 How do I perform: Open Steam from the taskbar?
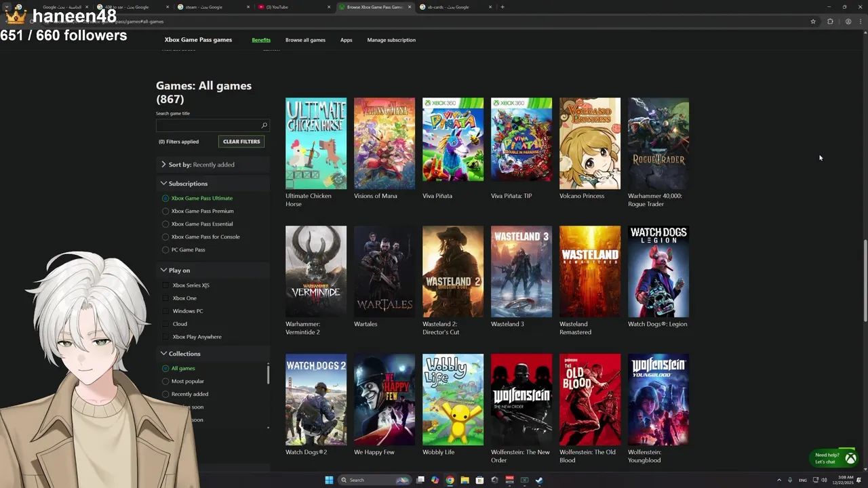(539, 480)
